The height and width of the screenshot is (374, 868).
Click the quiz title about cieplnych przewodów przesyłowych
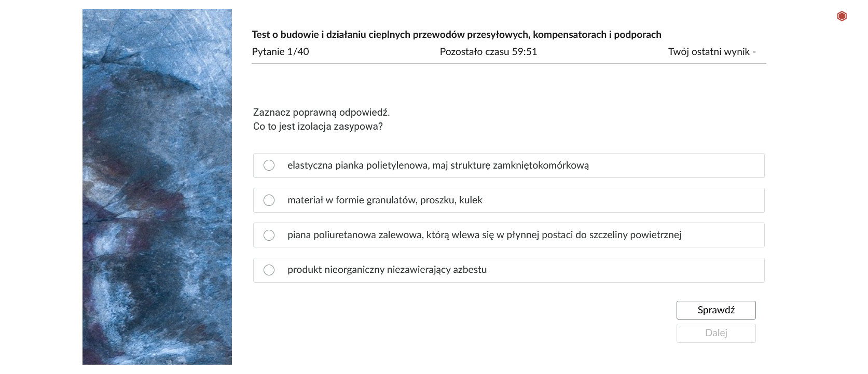click(457, 34)
